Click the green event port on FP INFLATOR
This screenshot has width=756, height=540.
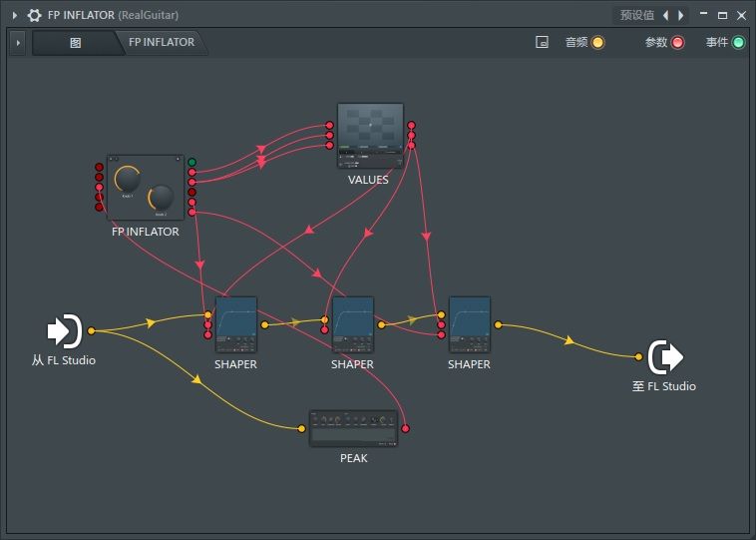[x=191, y=162]
